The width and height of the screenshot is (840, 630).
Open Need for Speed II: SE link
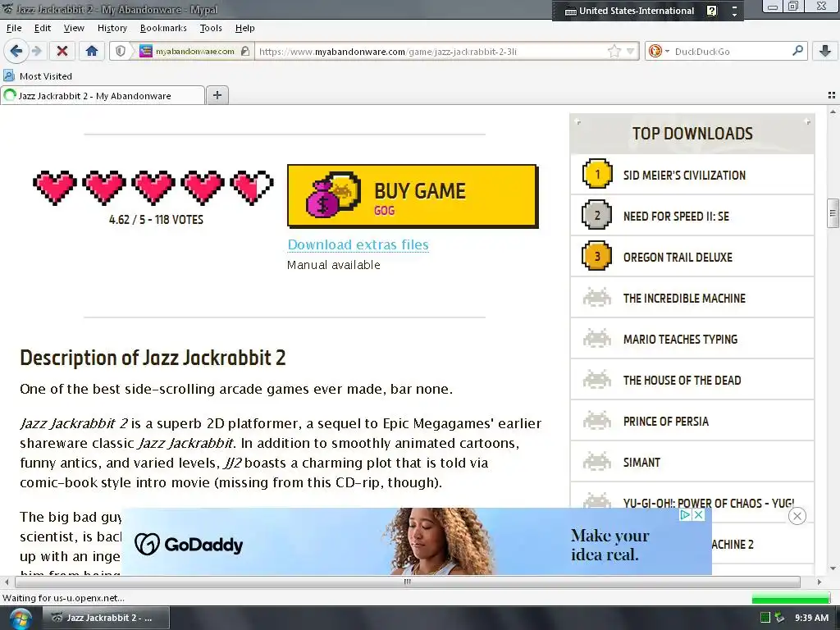pos(676,216)
